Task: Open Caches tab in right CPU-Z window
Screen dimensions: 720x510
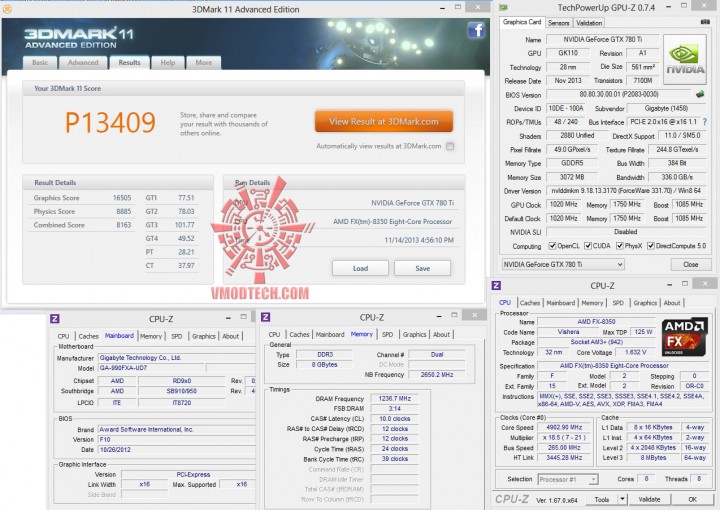Action: 529,303
